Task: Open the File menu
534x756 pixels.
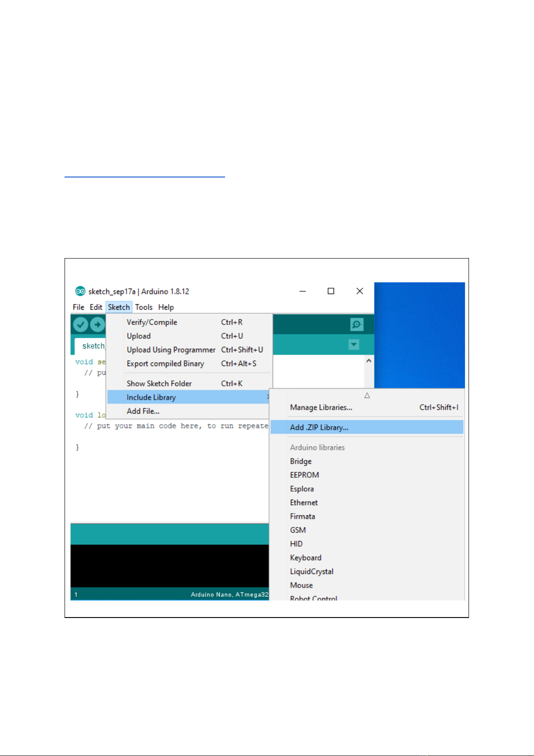Action: click(78, 307)
